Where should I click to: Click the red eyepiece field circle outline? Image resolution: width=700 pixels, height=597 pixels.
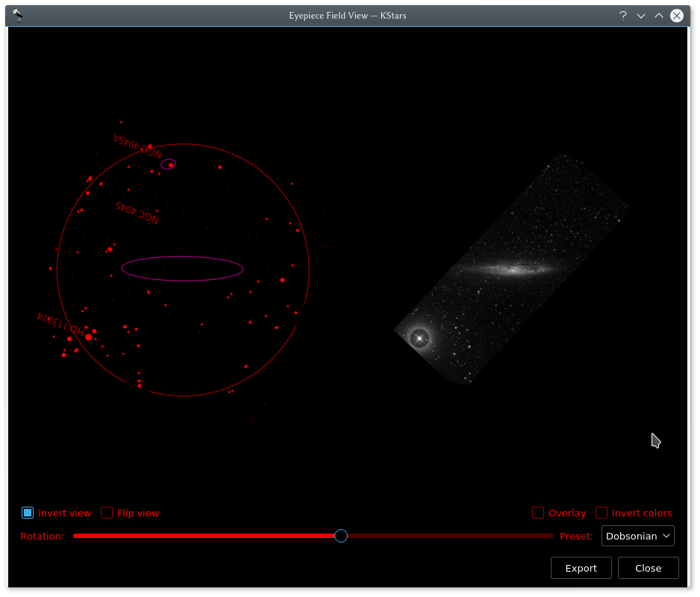click(308, 269)
